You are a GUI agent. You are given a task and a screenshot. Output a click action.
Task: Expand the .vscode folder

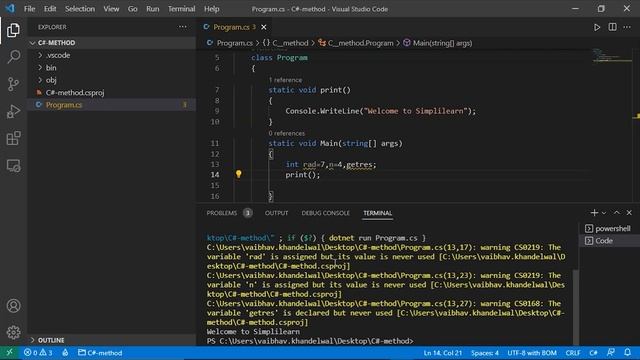click(x=111, y=55)
